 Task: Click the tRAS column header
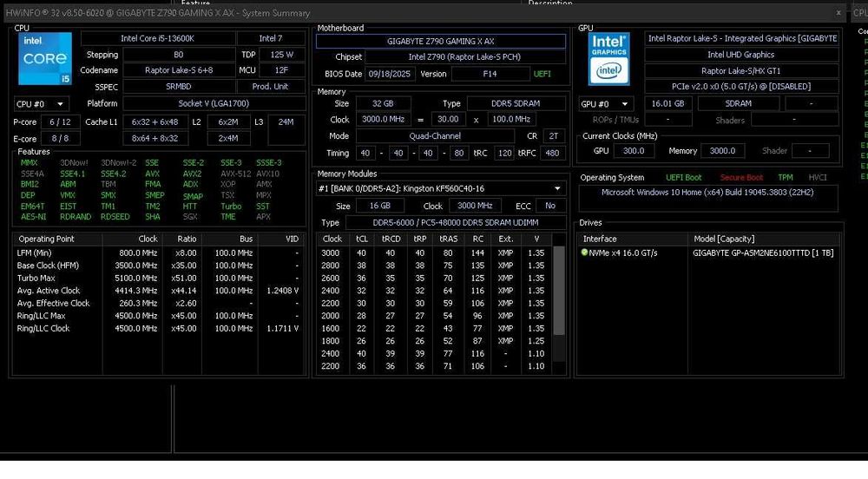click(449, 239)
